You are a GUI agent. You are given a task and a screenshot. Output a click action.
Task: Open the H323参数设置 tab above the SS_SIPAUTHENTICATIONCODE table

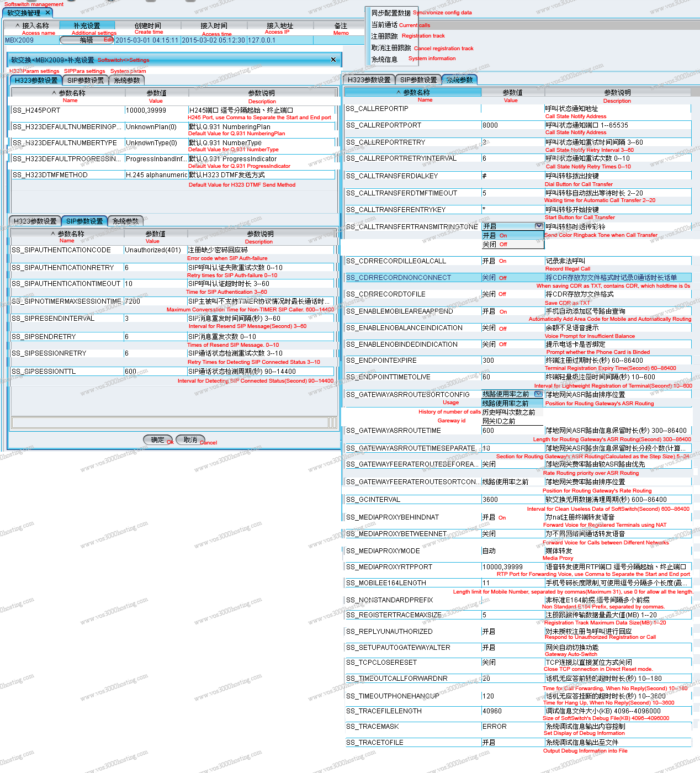[x=35, y=221]
